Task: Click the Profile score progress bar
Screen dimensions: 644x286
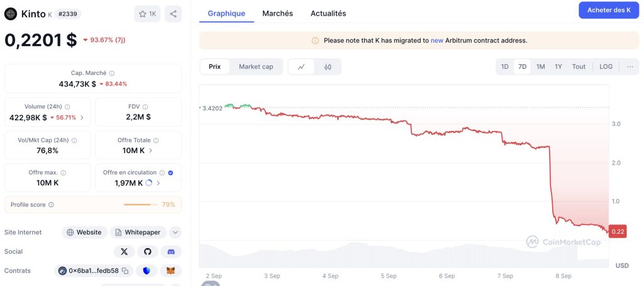Action: [140, 205]
